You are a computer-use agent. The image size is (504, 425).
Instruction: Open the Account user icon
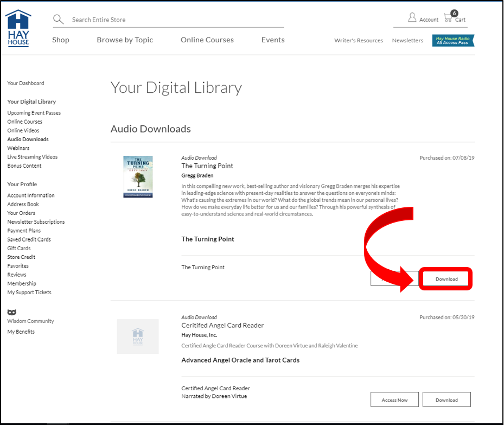click(x=412, y=18)
